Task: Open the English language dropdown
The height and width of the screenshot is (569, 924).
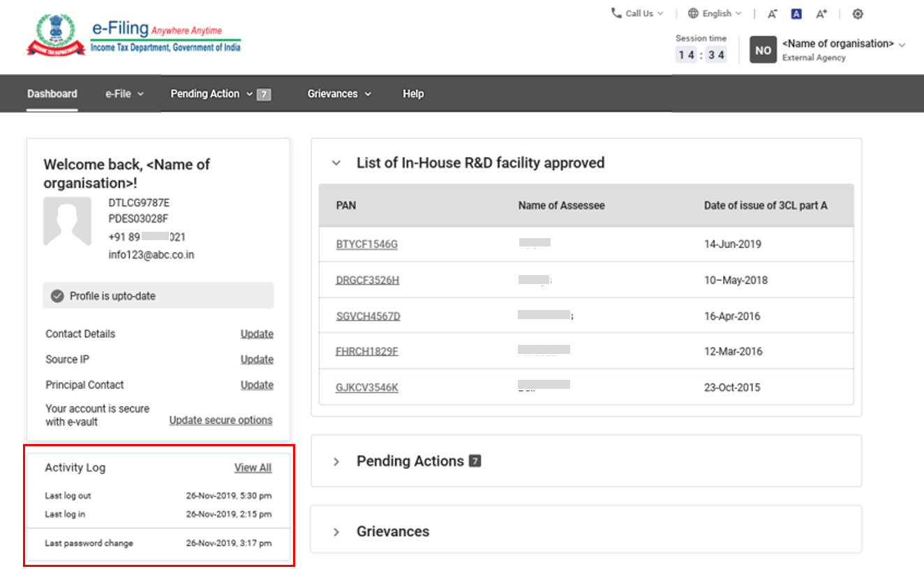Action: (715, 13)
